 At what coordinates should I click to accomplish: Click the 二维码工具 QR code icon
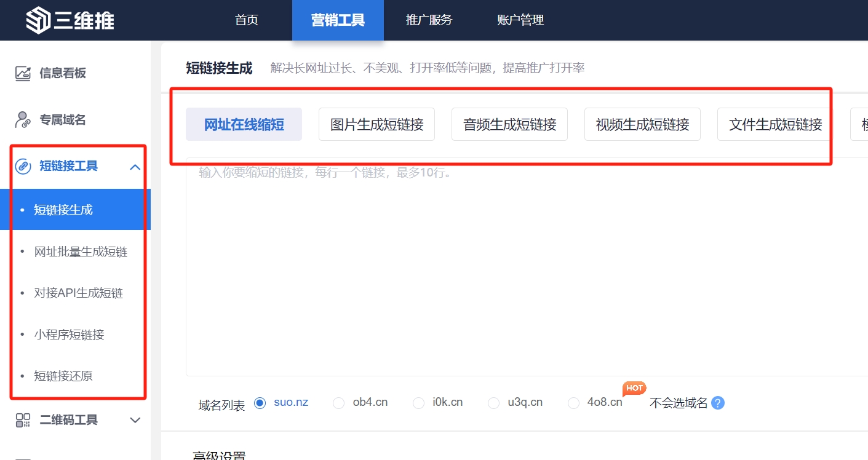click(x=23, y=420)
